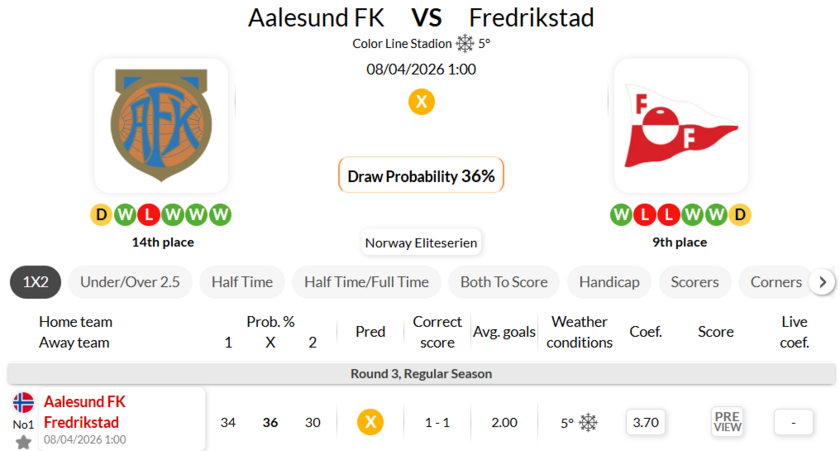Open the Both To Score tab
This screenshot has width=840, height=451.
pyautogui.click(x=504, y=282)
